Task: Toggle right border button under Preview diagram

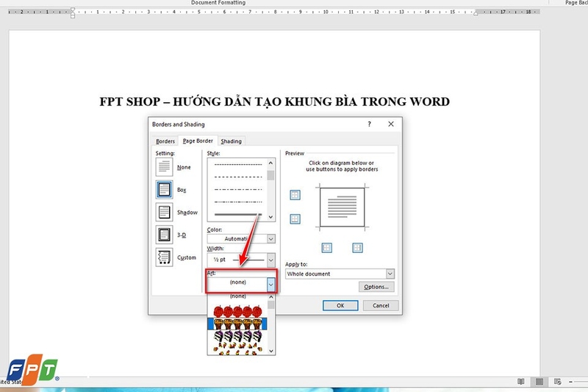Action: 357,248
